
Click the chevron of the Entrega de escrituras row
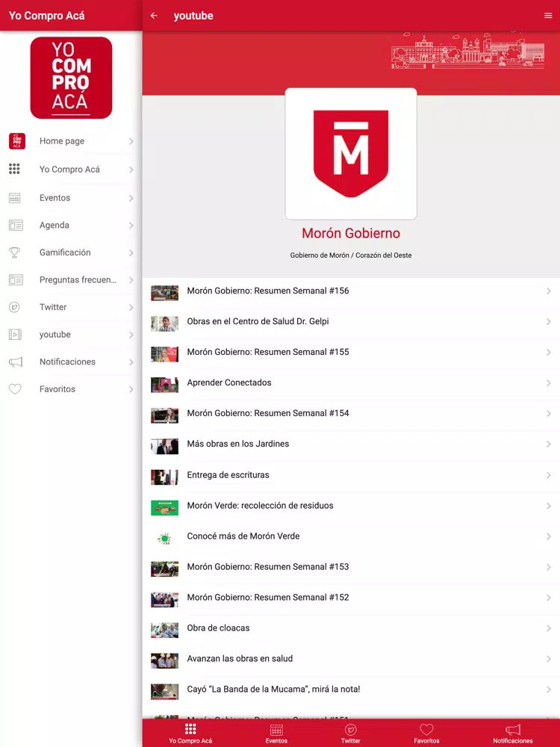549,475
